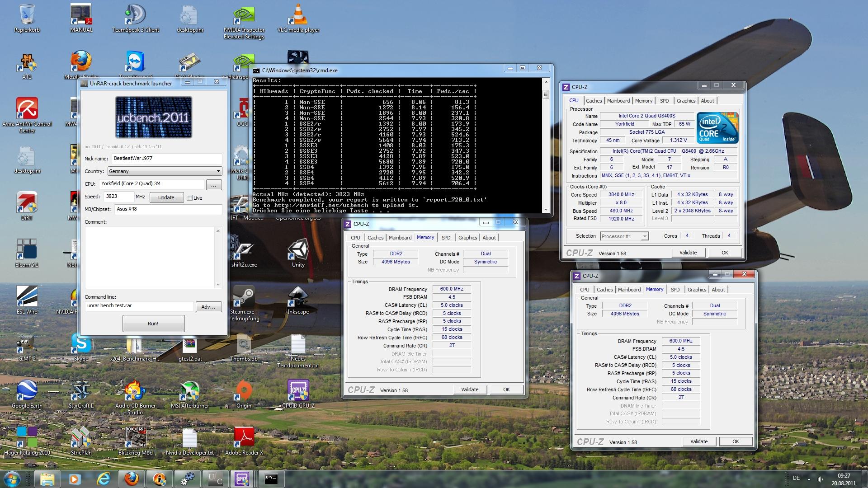
Task: Click Command line field 'unrar bench test.rar'
Action: point(139,306)
